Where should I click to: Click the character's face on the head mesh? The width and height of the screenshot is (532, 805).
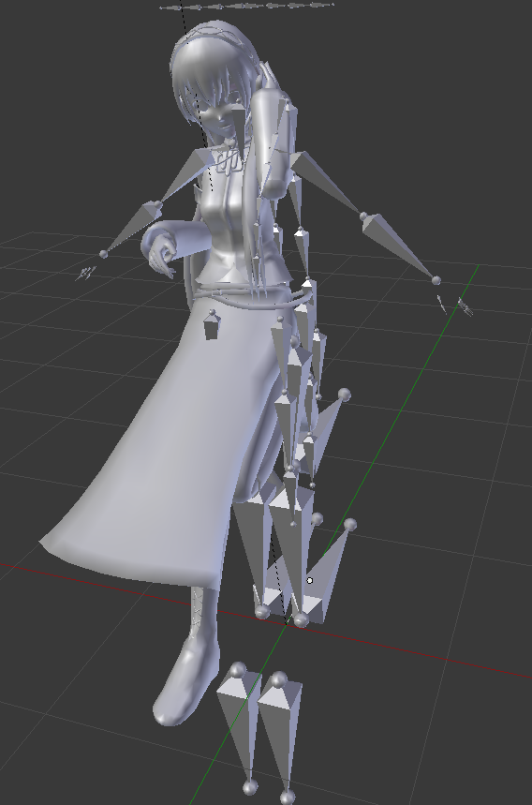point(219,117)
